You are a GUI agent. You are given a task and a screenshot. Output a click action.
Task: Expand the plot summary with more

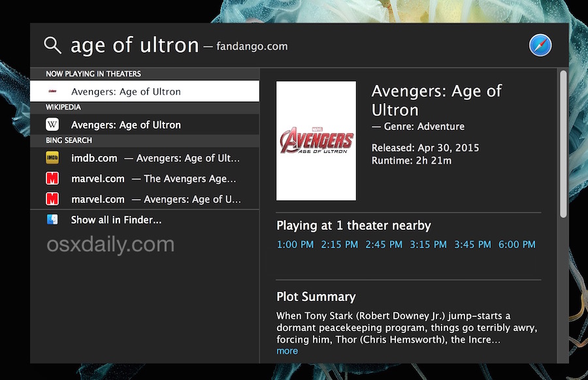(287, 351)
